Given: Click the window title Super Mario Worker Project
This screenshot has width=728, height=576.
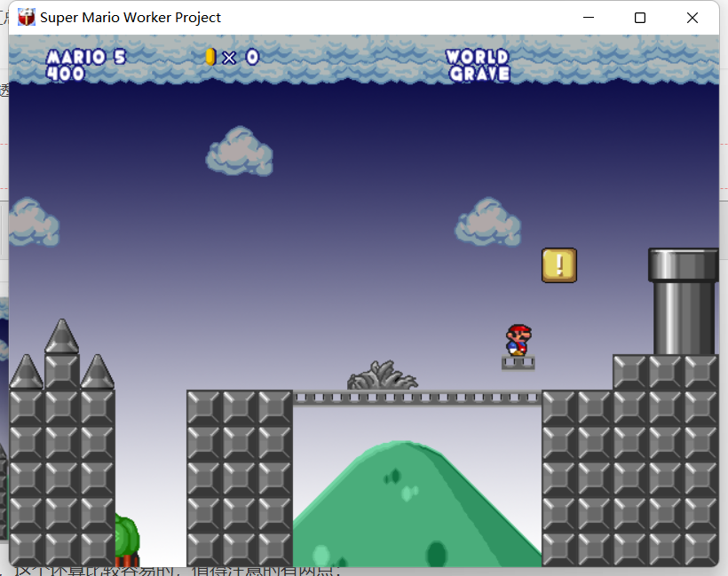Looking at the screenshot, I should click(131, 17).
